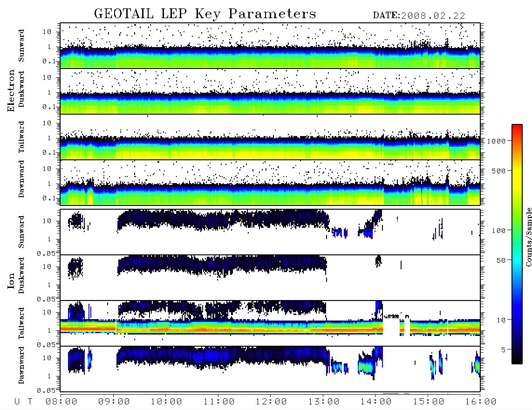Image resolution: width=532 pixels, height=410 pixels.
Task: Click the 14:00 time axis tick
Action: coord(376,402)
